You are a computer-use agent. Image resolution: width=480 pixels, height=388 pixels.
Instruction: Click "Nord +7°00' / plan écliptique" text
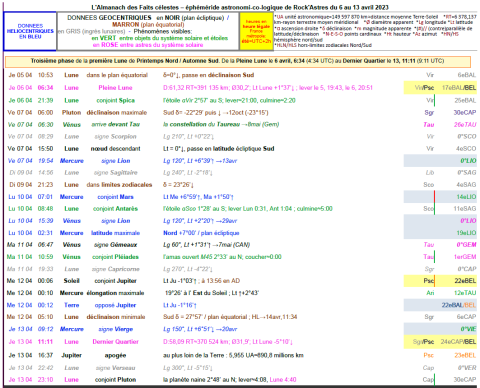[x=201, y=233]
